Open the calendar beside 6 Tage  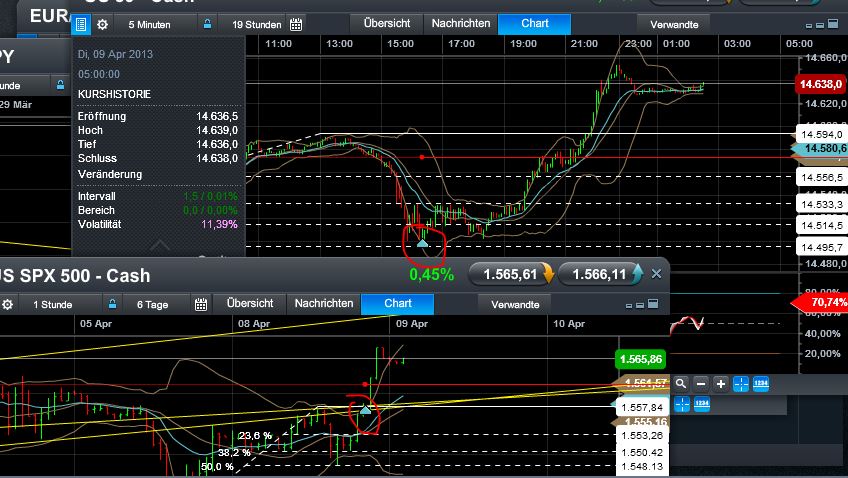coord(201,304)
